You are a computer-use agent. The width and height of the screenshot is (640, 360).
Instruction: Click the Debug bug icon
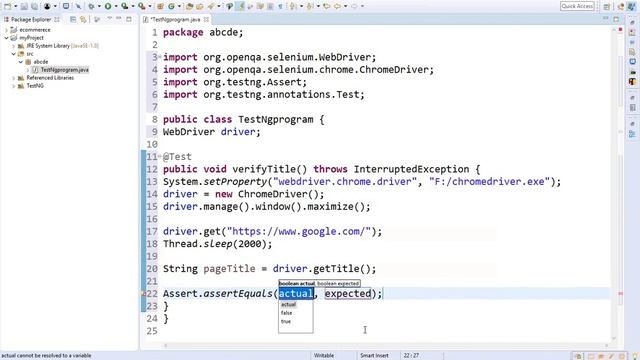click(x=91, y=6)
